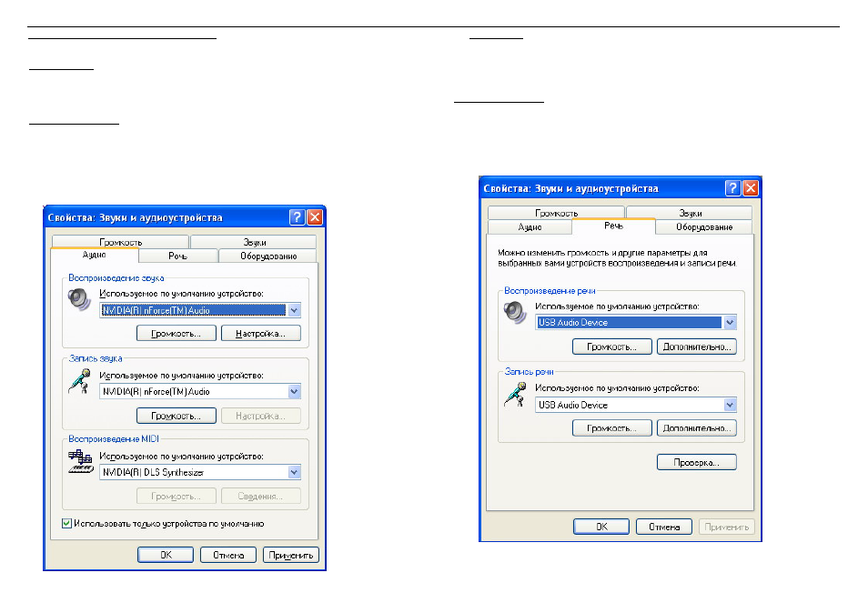This screenshot has height=613, width=868.
Task: Click Сведения button in MIDI section
Action: pyautogui.click(x=261, y=497)
